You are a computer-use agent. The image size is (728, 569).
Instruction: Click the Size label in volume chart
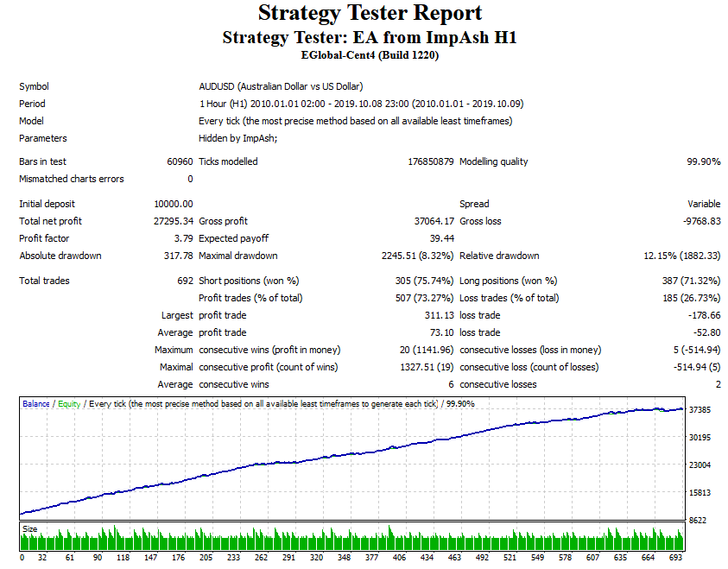[x=29, y=528]
